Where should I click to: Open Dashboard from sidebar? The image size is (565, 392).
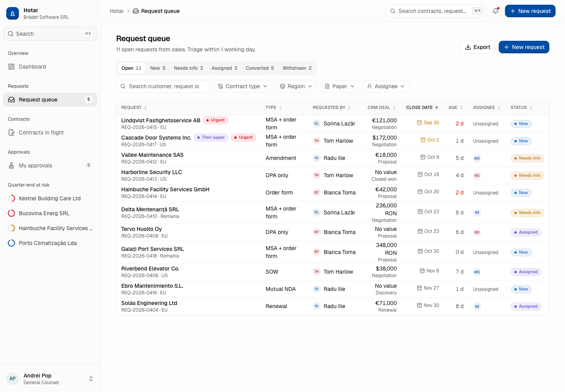pos(50,67)
